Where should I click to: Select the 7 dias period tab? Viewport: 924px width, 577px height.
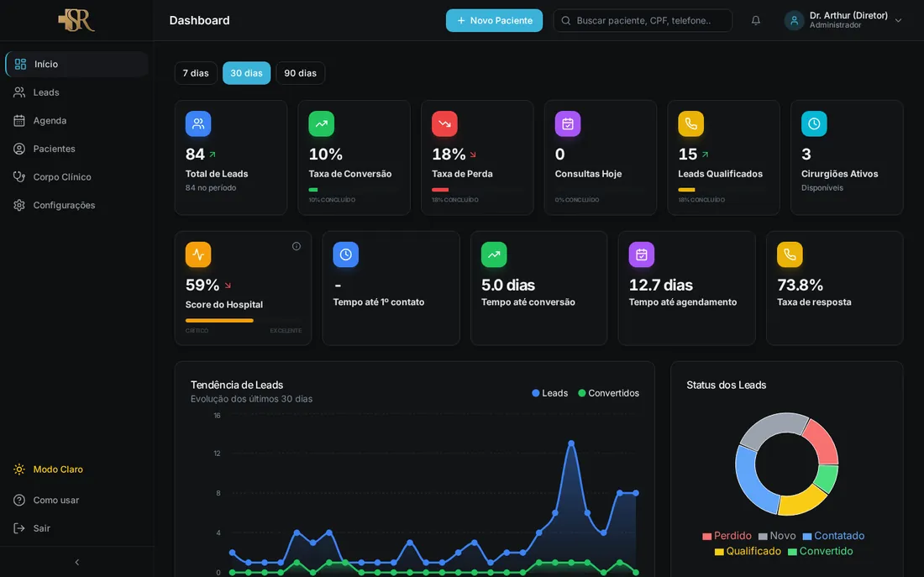click(196, 73)
